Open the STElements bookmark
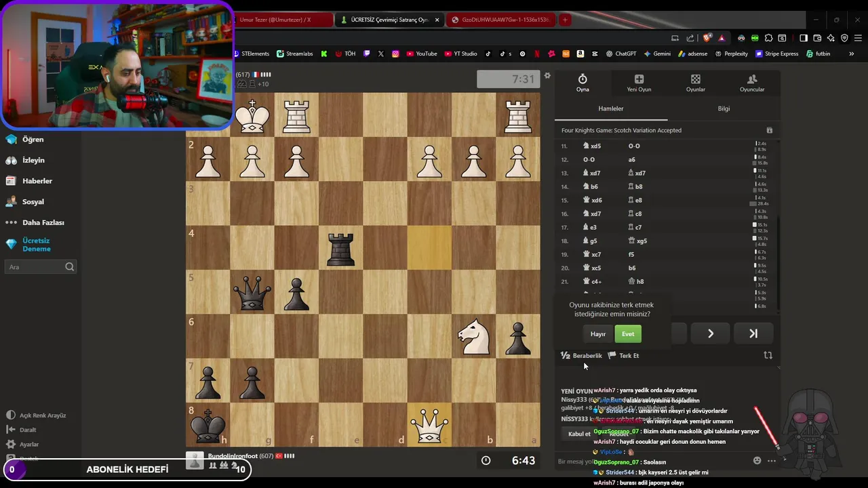This screenshot has width=868, height=488. click(x=251, y=54)
